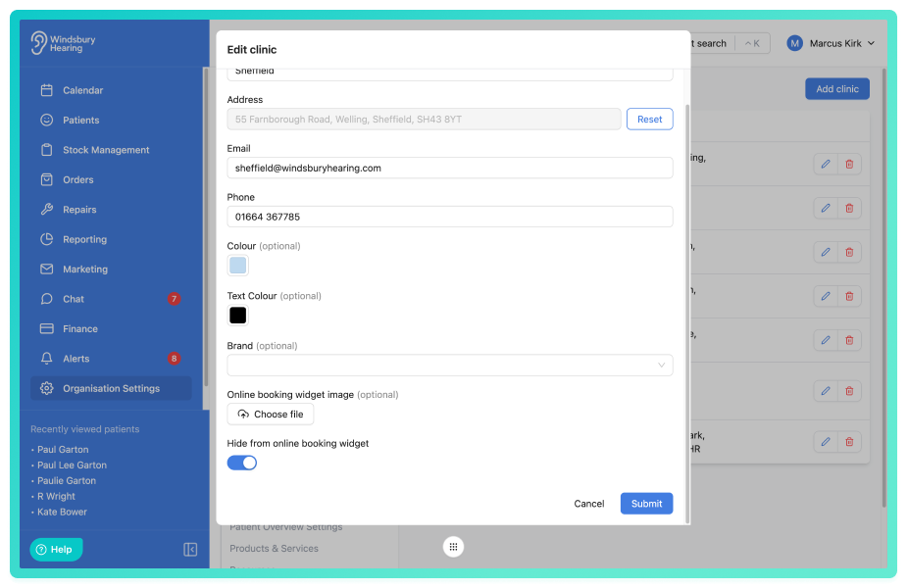
Task: Open the Help button
Action: 56,549
